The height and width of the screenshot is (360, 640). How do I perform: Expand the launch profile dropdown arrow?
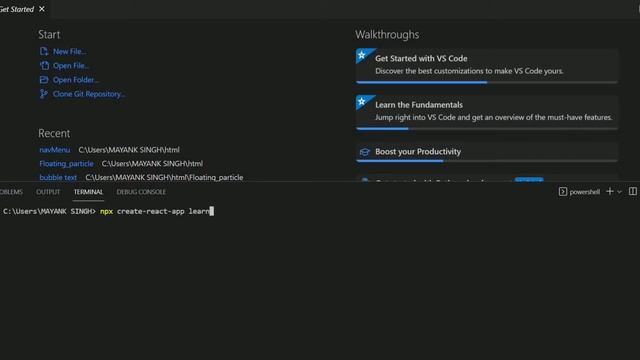click(x=619, y=192)
